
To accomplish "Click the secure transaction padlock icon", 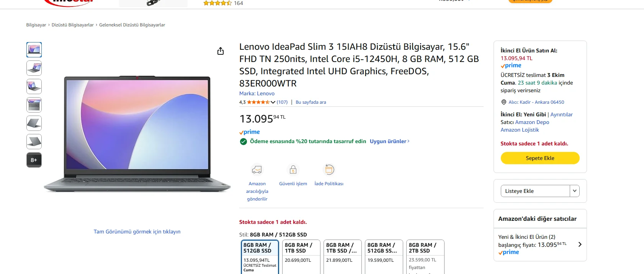I will click(x=293, y=170).
